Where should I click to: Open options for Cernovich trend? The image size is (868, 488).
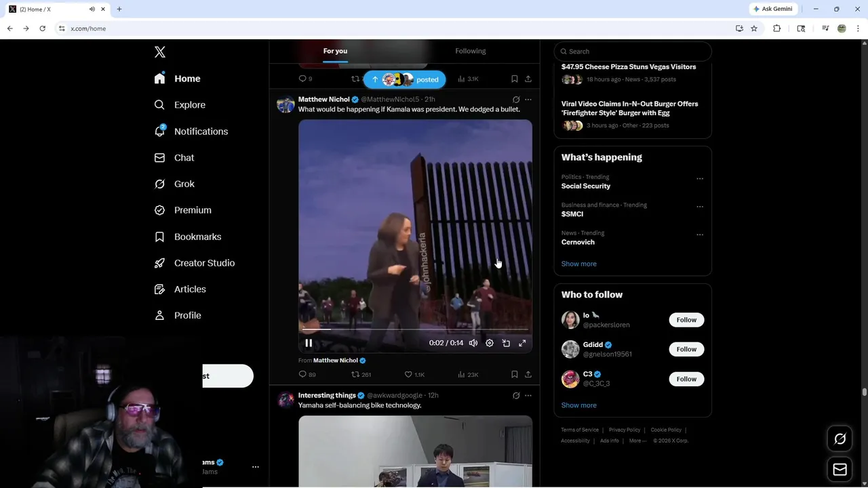click(x=700, y=235)
